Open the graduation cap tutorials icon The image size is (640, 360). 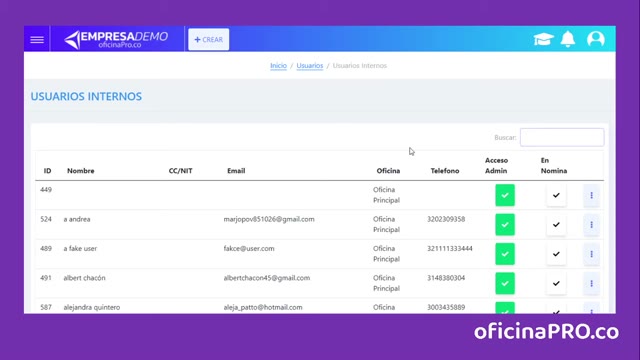tap(543, 39)
